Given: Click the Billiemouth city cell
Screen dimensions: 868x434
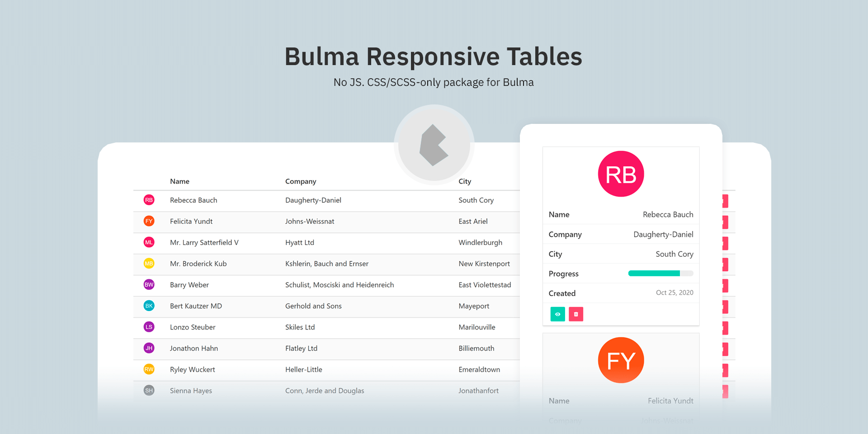Looking at the screenshot, I should click(476, 349).
